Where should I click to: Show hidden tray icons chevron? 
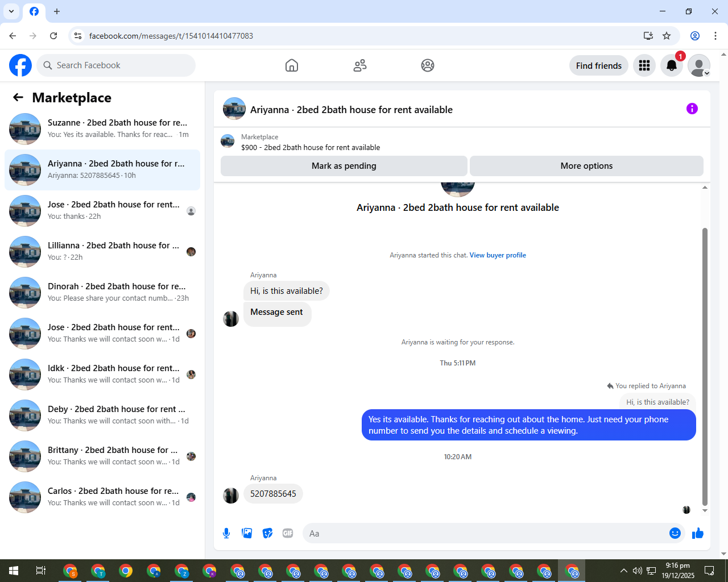pos(623,571)
